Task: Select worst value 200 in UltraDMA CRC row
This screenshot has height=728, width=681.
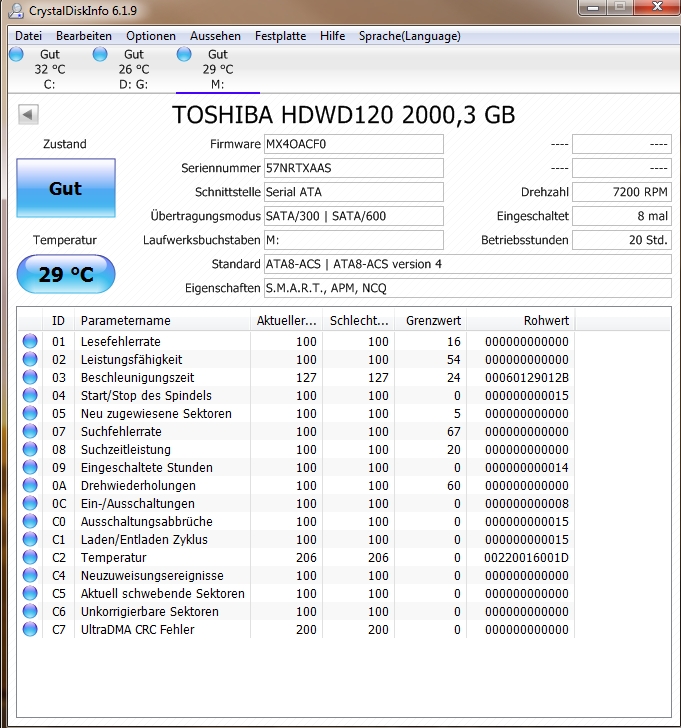Action: [378, 629]
